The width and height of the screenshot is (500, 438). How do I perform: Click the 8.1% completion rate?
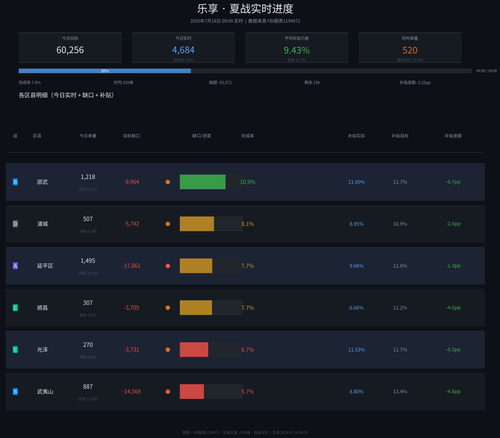point(248,224)
